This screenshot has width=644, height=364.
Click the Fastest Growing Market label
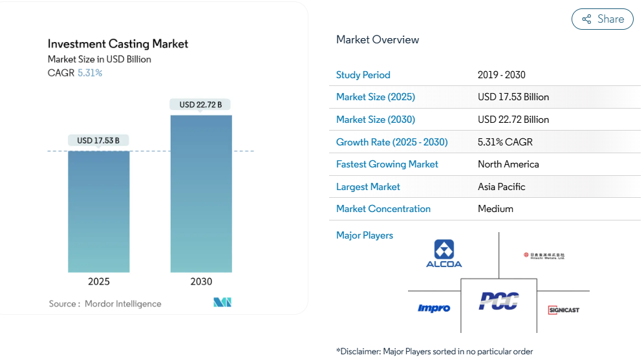387,164
